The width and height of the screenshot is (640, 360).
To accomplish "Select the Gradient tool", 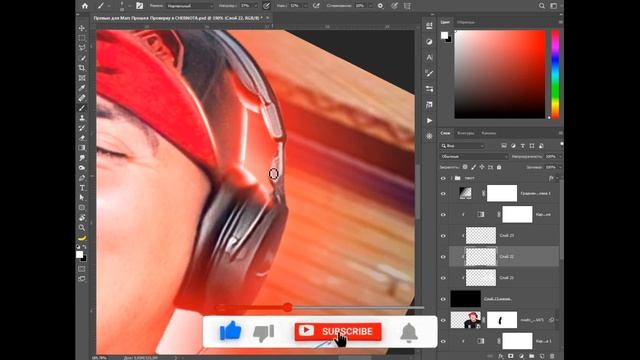I will coord(82,148).
